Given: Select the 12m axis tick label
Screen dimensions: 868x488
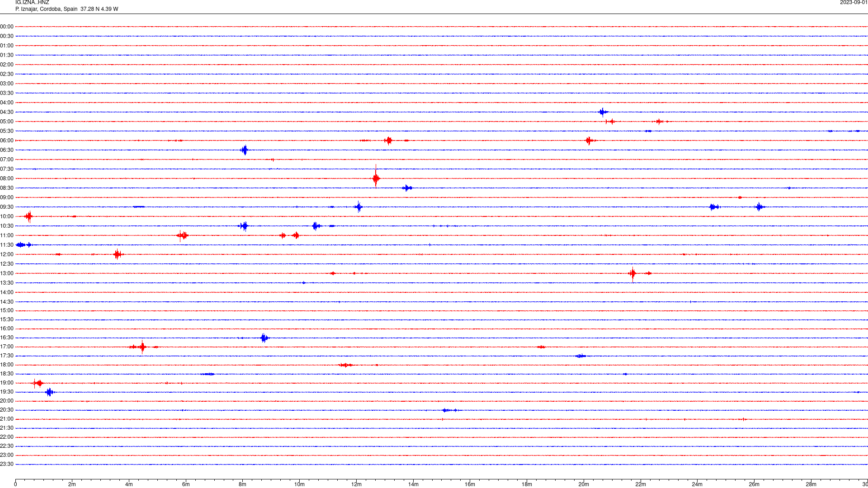Looking at the screenshot, I should pos(356,484).
